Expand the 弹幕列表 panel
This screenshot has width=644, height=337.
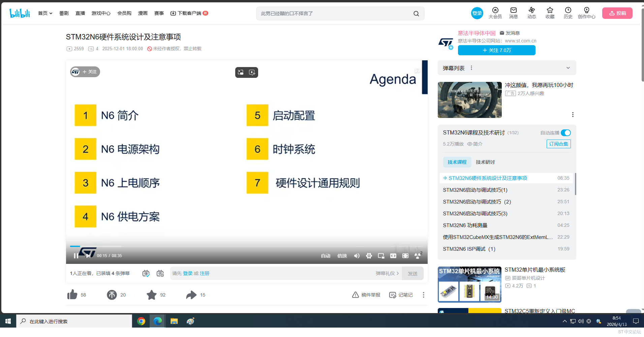[x=568, y=68]
